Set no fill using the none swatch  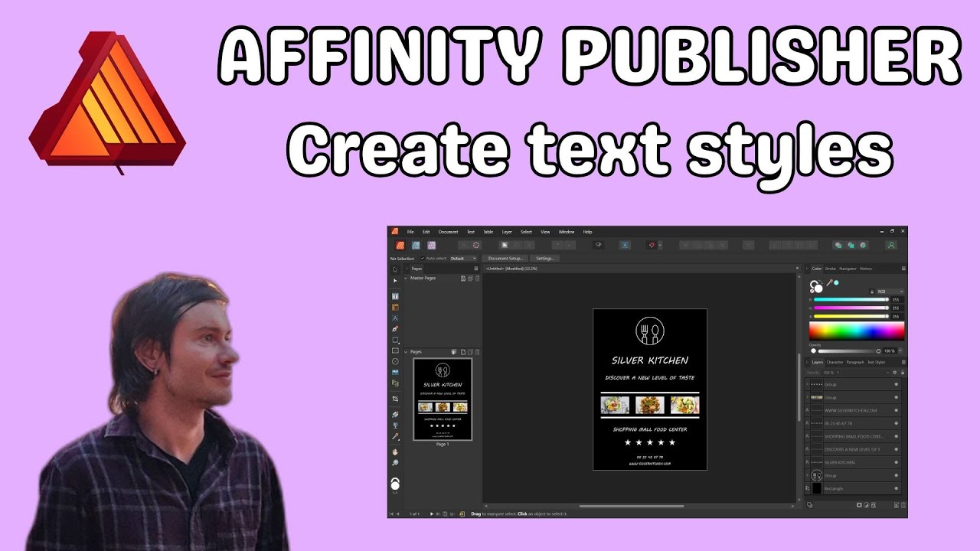click(813, 290)
